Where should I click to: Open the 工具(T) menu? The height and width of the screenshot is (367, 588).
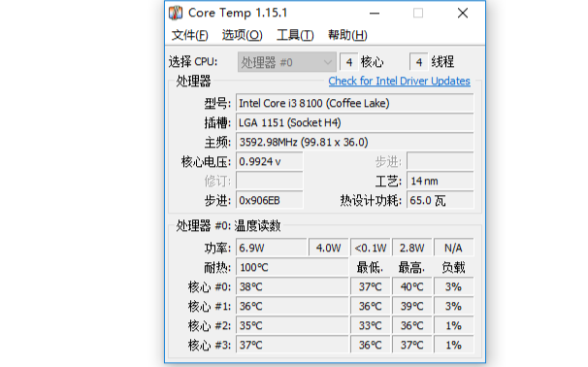point(295,35)
